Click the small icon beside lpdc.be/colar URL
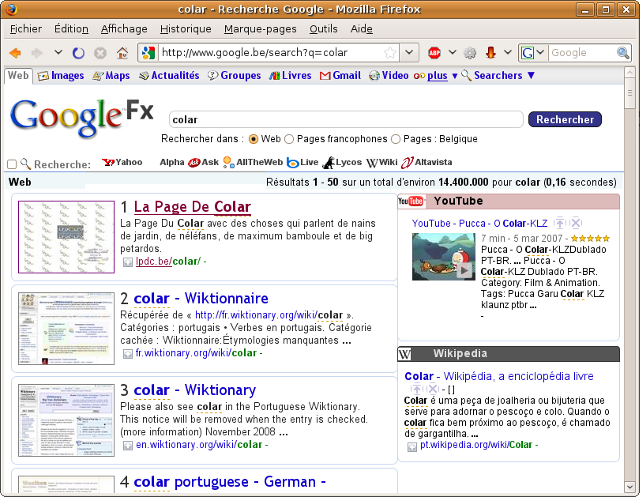640x497 pixels. [x=128, y=262]
